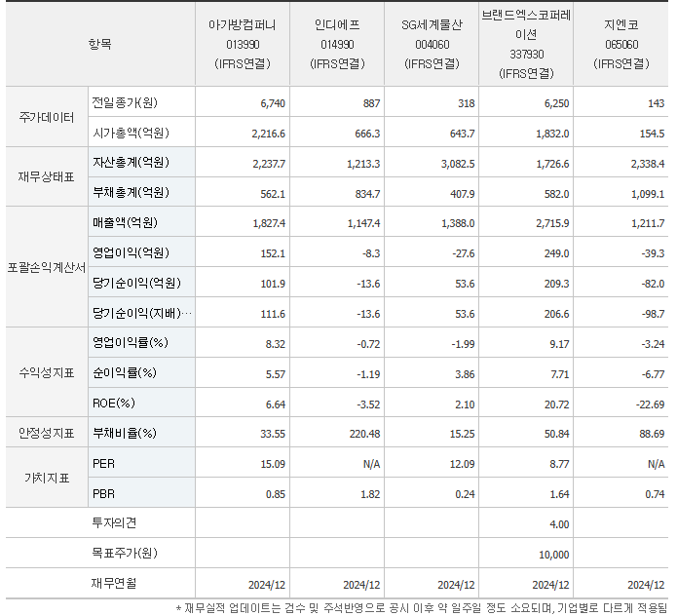677x616 pixels.
Task: Select PER value 15.09
Action: pyautogui.click(x=273, y=464)
